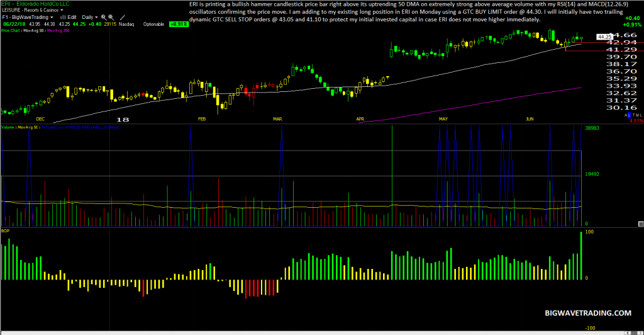The width and height of the screenshot is (644, 335).
Task: Click the red 4.01% value below price axis
Action: pos(636,121)
